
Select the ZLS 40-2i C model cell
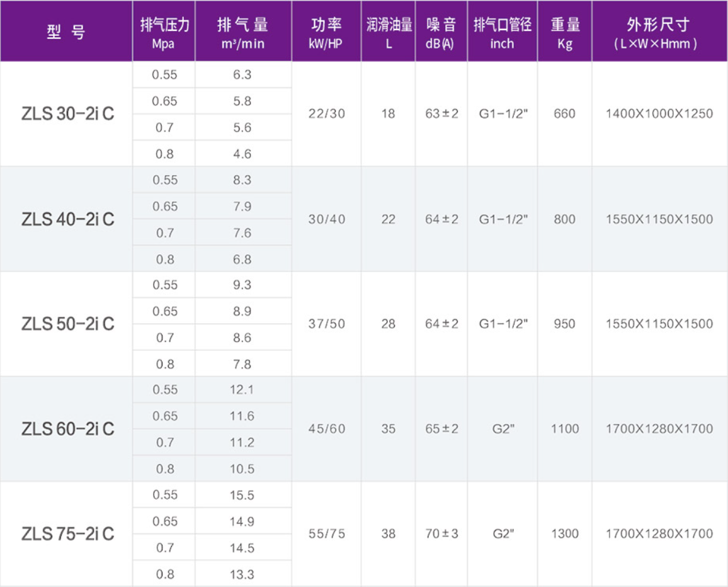click(x=67, y=219)
